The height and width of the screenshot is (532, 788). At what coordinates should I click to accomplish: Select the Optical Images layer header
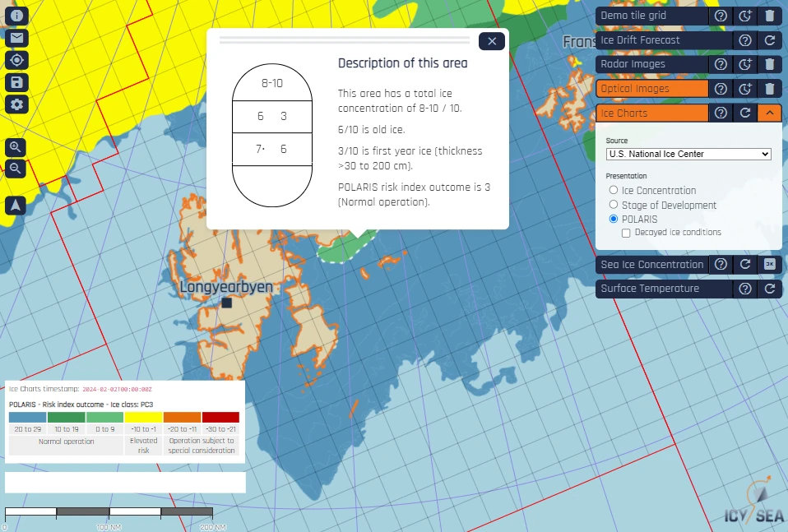click(650, 88)
